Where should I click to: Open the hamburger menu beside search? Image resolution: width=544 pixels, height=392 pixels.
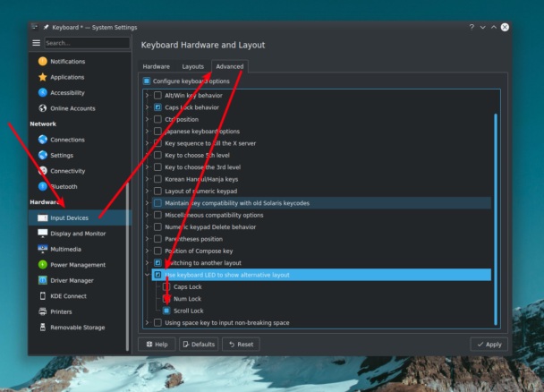36,43
